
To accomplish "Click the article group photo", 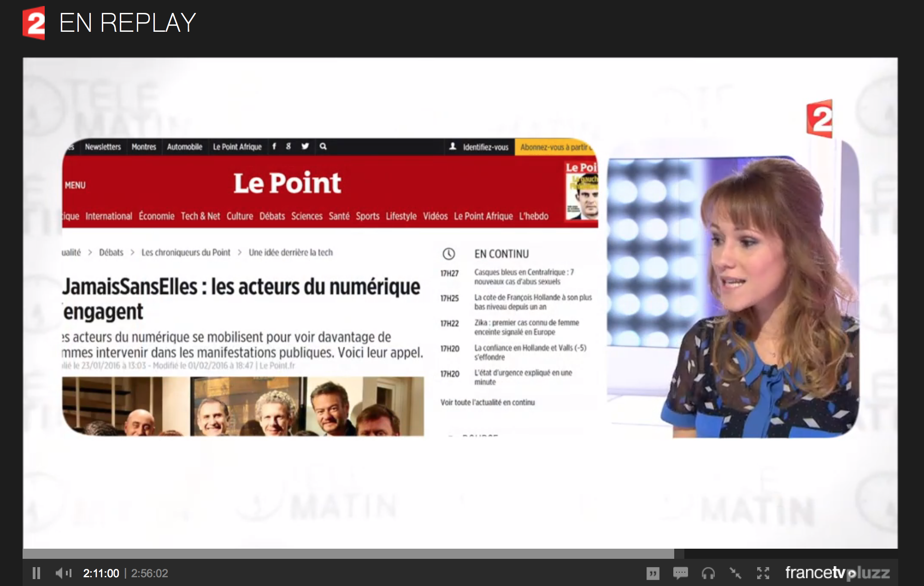I will coord(243,406).
